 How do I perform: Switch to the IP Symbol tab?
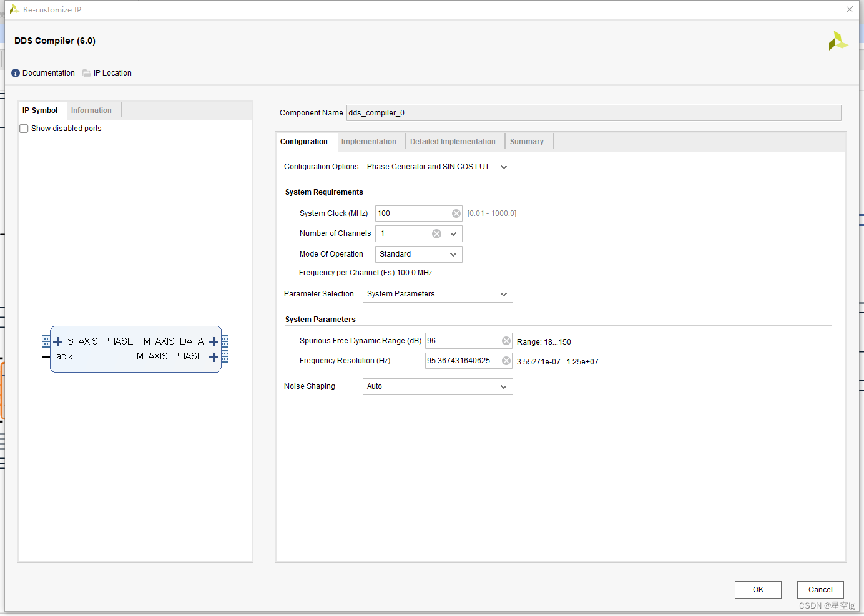(x=40, y=110)
